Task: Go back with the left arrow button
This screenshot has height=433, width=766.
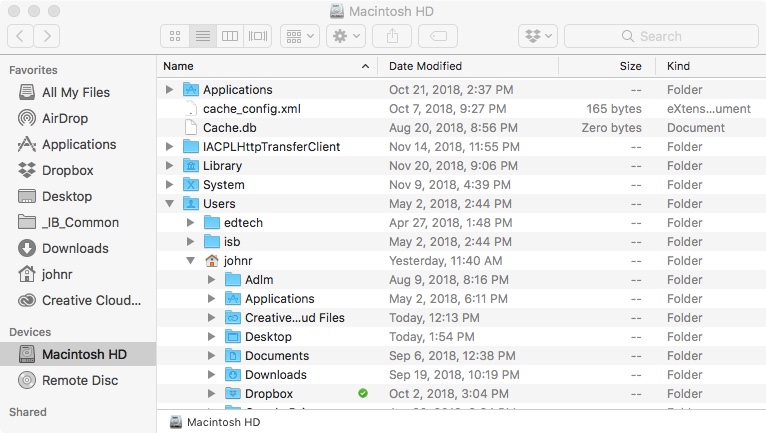Action: [21, 36]
